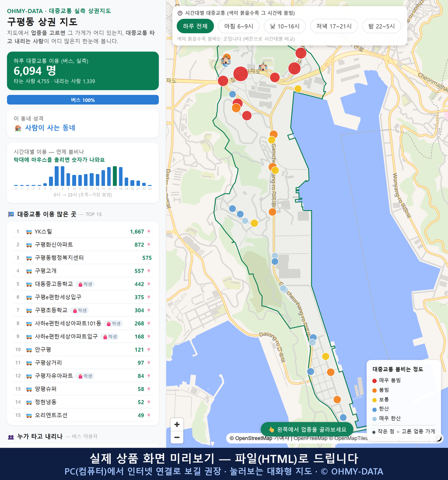Click the blue 버스 100% progress bar
Screen dimensions: 448x480
pyautogui.click(x=83, y=100)
